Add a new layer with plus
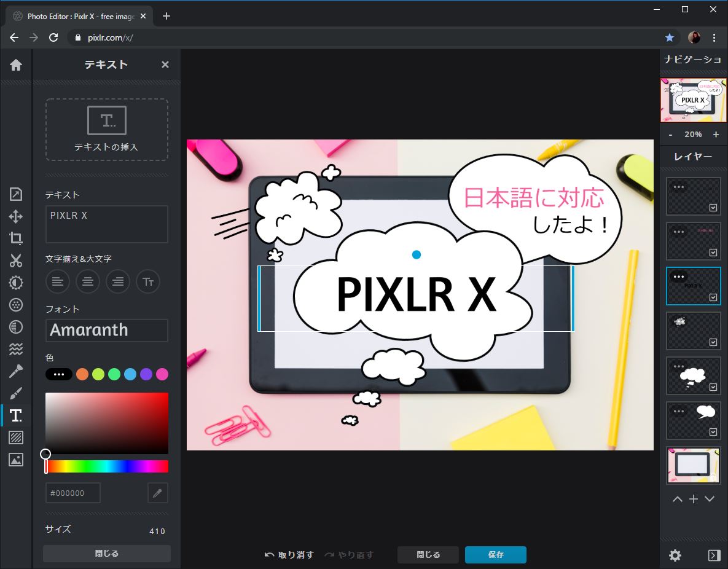This screenshot has height=569, width=728. [x=694, y=500]
